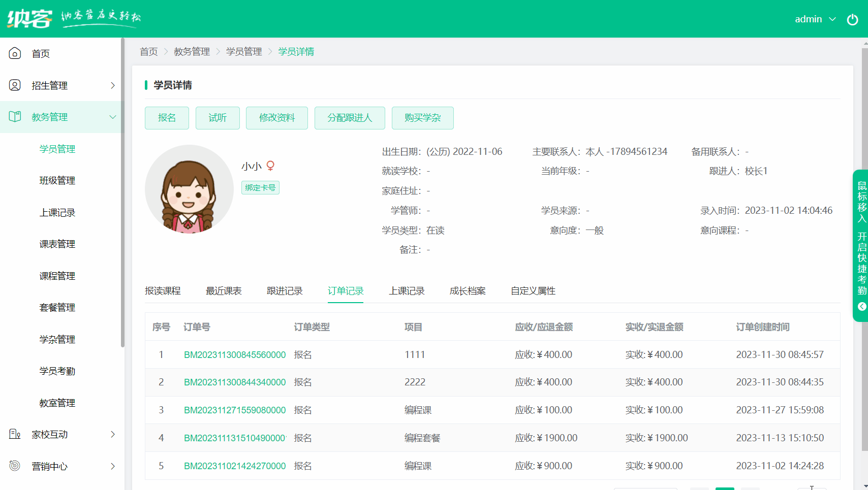Collapse the 教务管理 submenu

click(x=112, y=116)
